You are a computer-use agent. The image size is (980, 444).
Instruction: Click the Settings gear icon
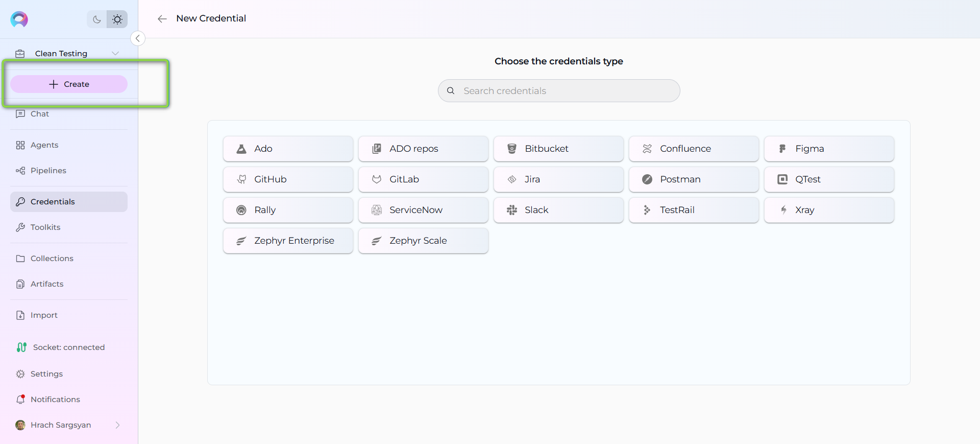pos(20,374)
